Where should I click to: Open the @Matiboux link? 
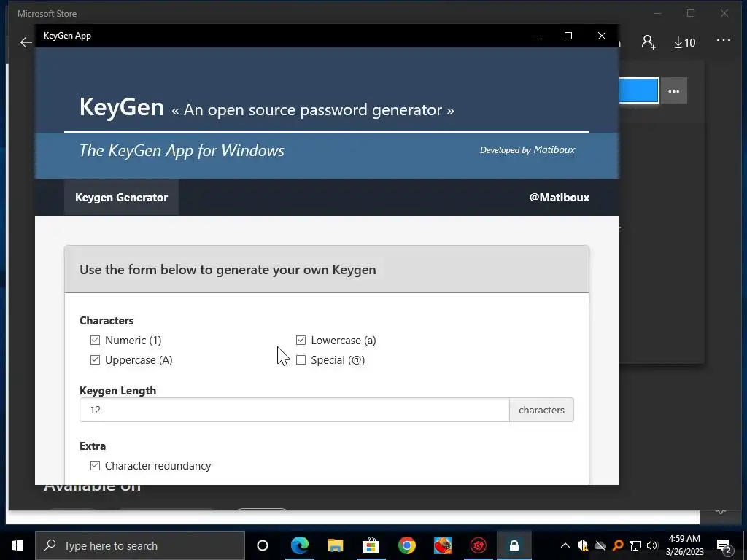coord(560,197)
